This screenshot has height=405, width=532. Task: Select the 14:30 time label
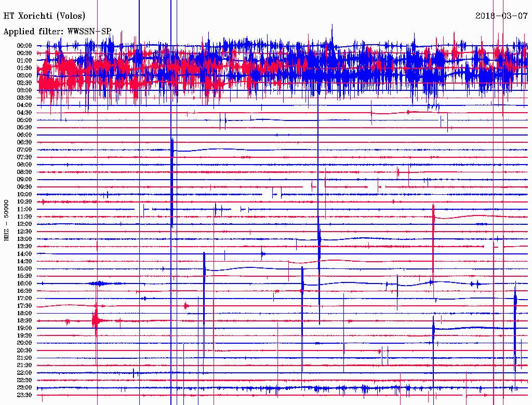(x=24, y=261)
